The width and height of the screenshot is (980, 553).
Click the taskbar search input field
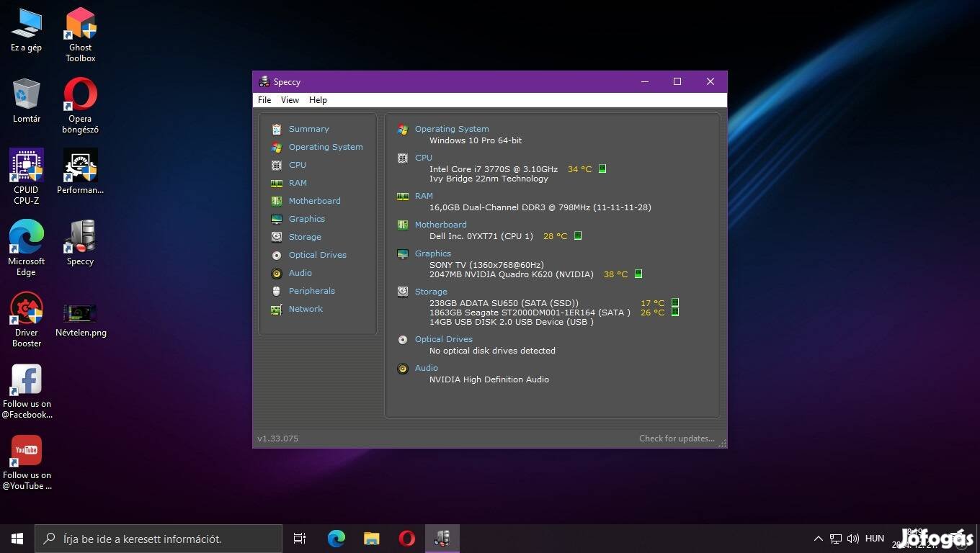(x=159, y=539)
